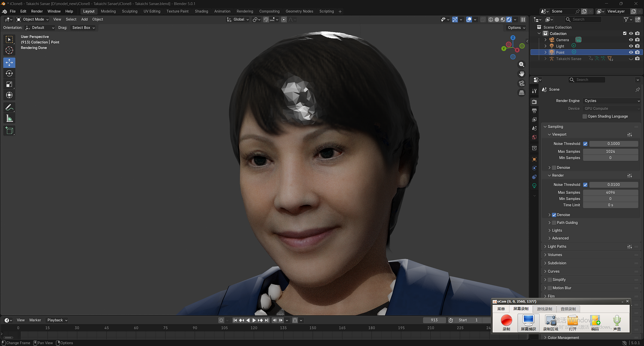
Task: Open the File menu
Action: pos(12,11)
